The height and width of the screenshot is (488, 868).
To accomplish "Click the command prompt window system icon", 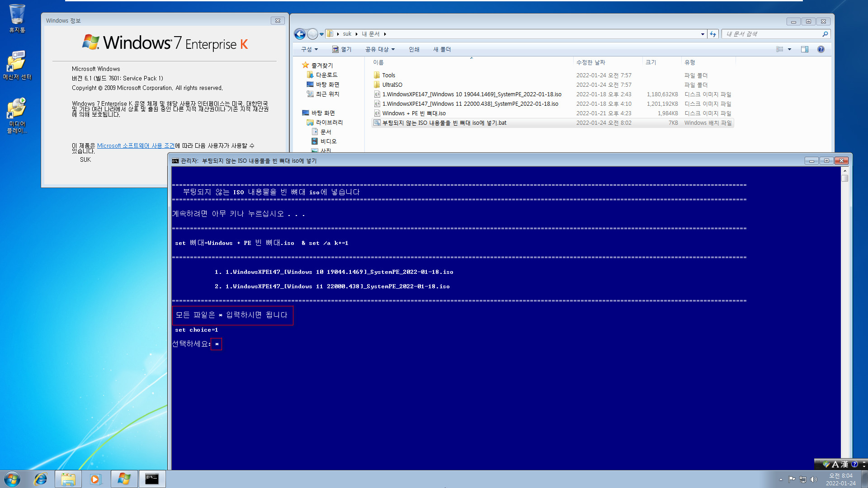I will click(175, 161).
